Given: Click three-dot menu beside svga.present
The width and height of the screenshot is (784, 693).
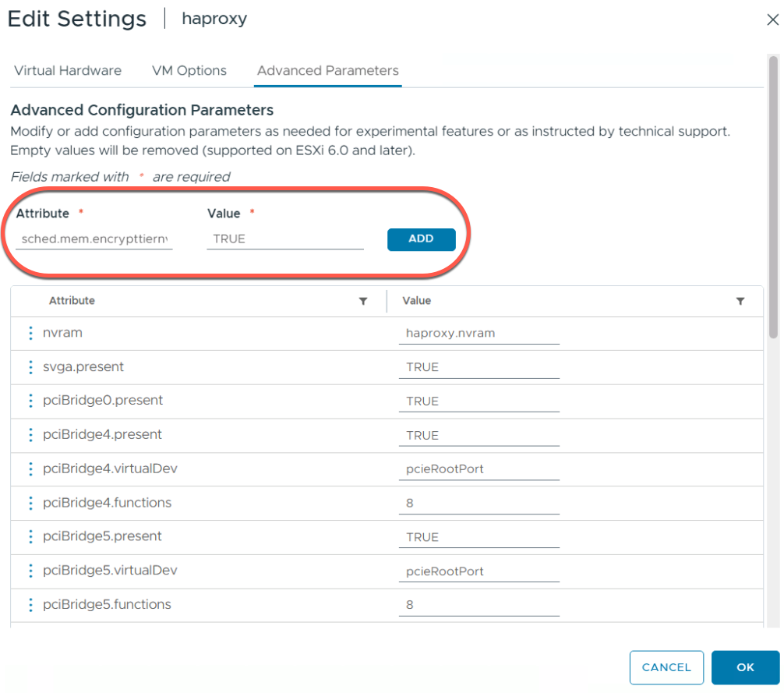Looking at the screenshot, I should (30, 366).
